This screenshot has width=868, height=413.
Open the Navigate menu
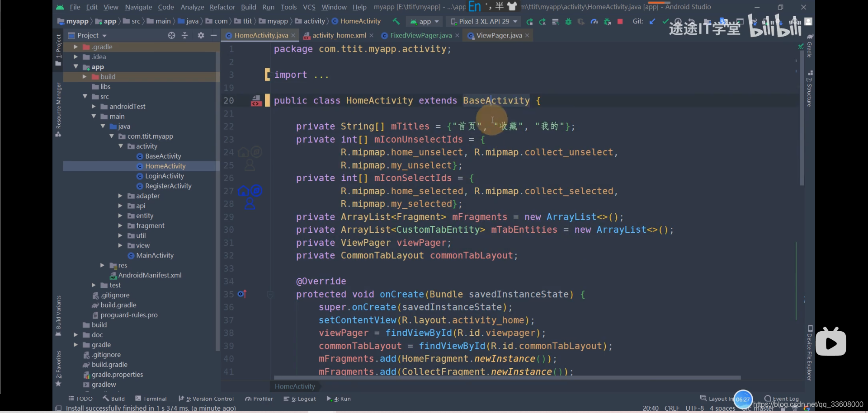138,7
